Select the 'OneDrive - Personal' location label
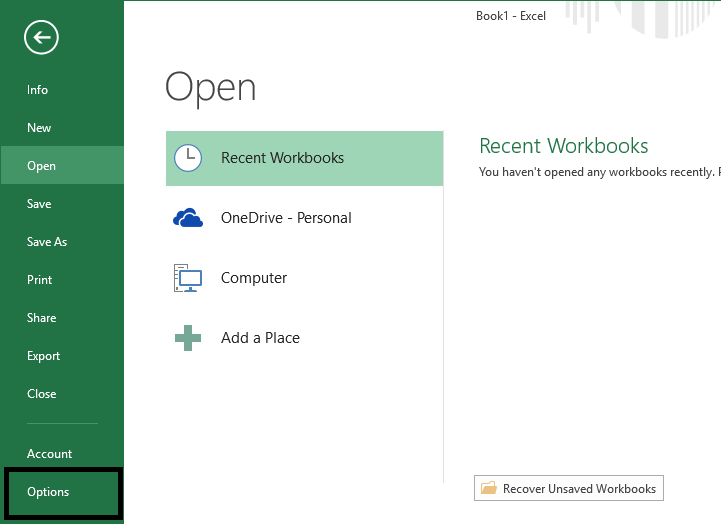Screen dimensions: 721x524 point(286,218)
